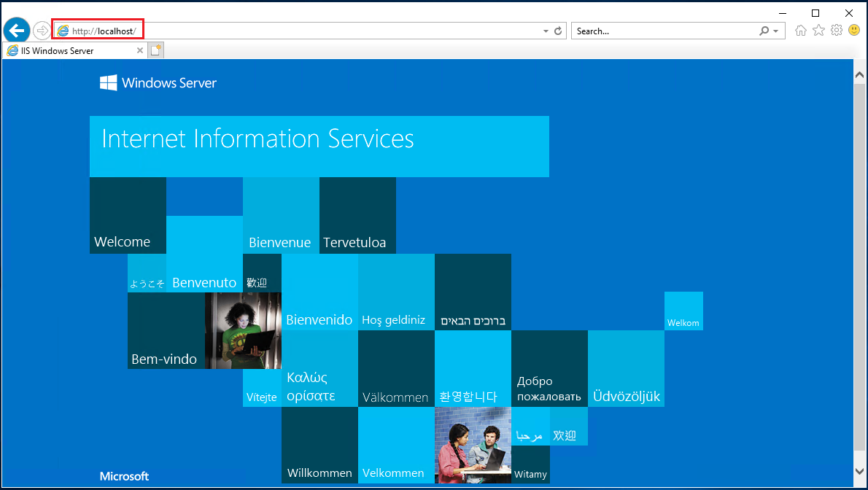The height and width of the screenshot is (490, 868).
Task: Click the IE icon on the tab
Action: coord(12,50)
